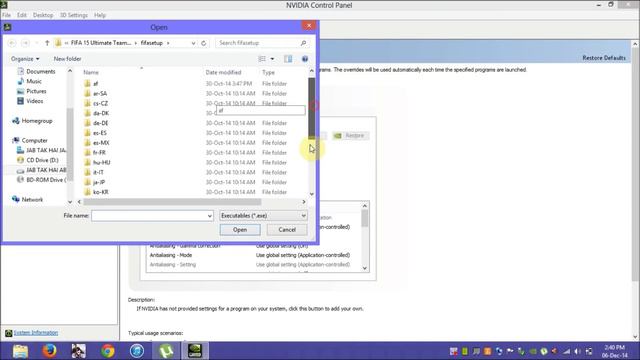The image size is (640, 360).
Task: Launch Google Chrome from taskbar
Action: pyautogui.click(x=108, y=351)
